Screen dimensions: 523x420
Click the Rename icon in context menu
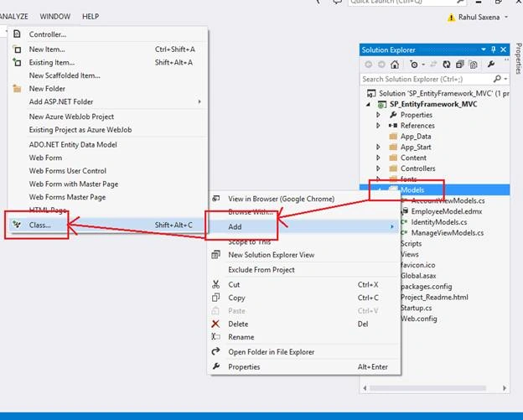click(215, 337)
